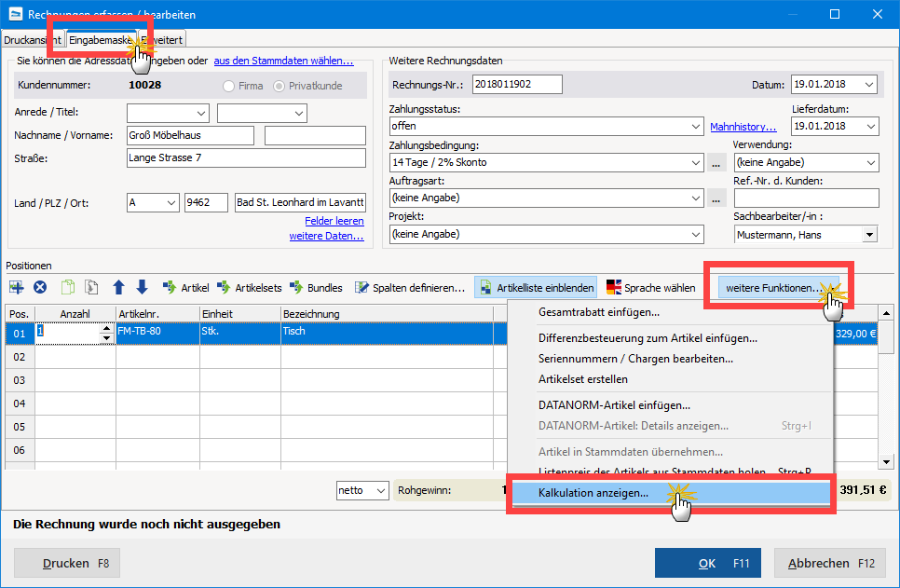This screenshot has height=588, width=900.
Task: Select the Privatkunde radio button
Action: point(279,86)
